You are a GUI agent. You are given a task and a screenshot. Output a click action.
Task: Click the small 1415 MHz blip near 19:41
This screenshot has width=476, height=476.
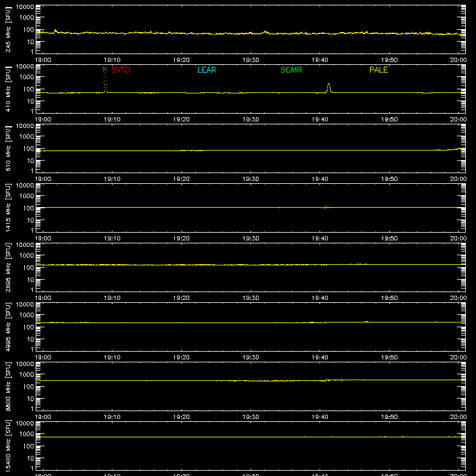click(x=326, y=206)
